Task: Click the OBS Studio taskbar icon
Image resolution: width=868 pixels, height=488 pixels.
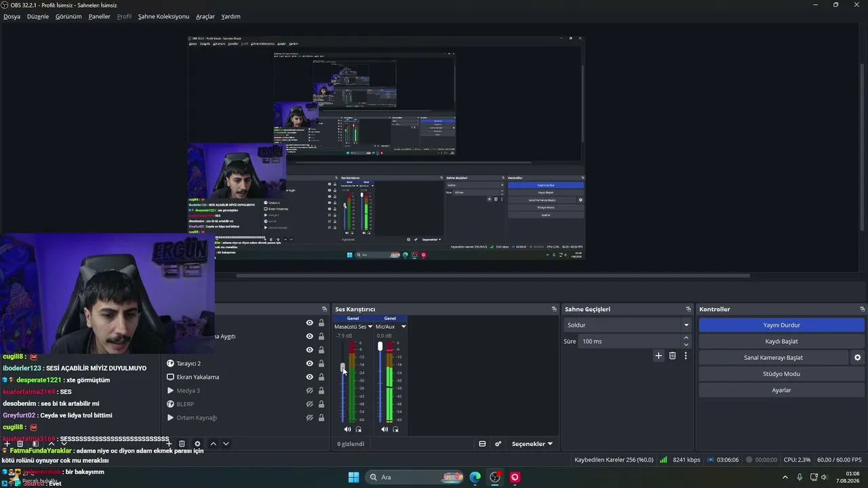Action: point(495,477)
